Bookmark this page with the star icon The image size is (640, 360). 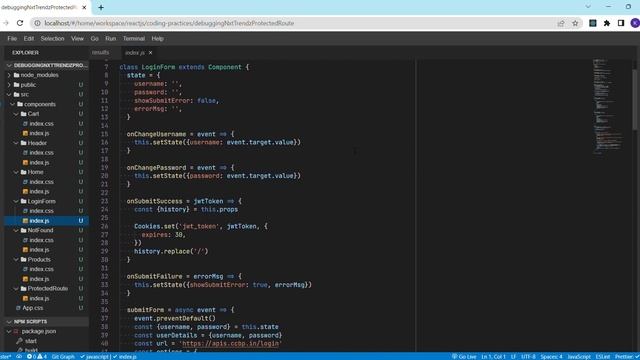coord(575,23)
